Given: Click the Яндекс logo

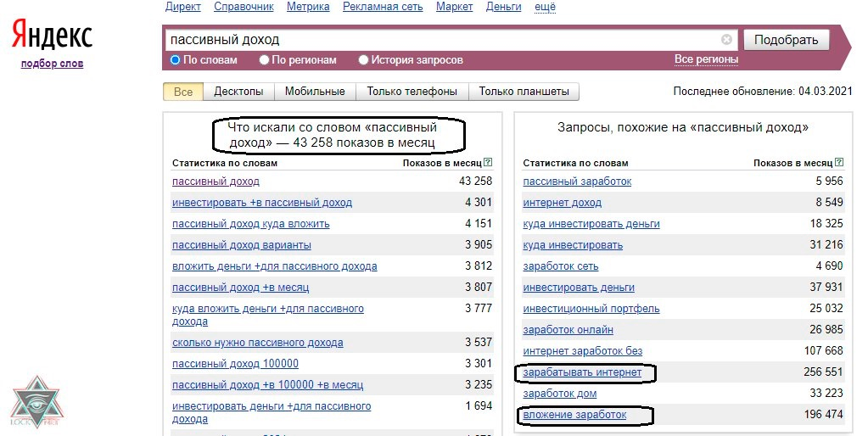Looking at the screenshot, I should tap(52, 36).
